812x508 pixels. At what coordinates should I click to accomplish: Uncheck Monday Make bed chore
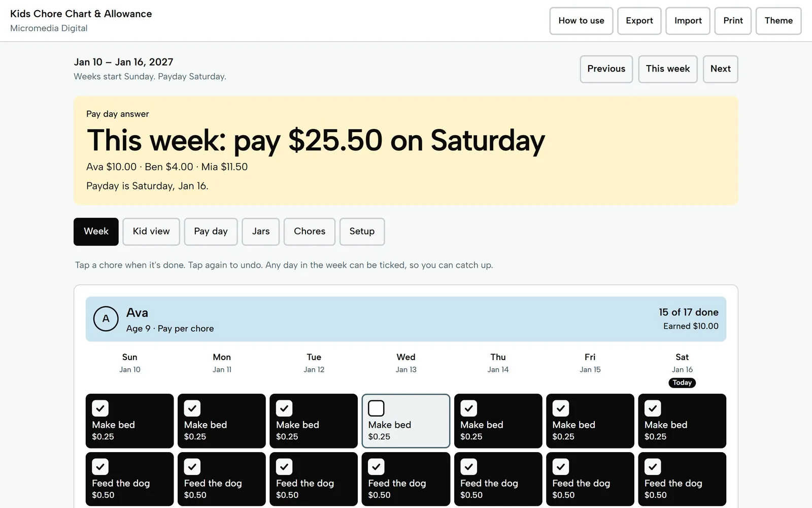(222, 421)
